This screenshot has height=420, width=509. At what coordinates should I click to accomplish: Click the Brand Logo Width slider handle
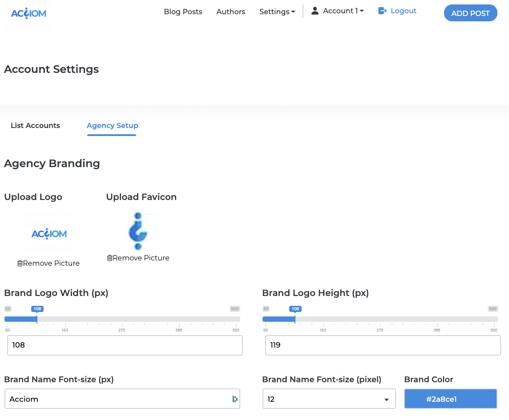click(x=37, y=319)
